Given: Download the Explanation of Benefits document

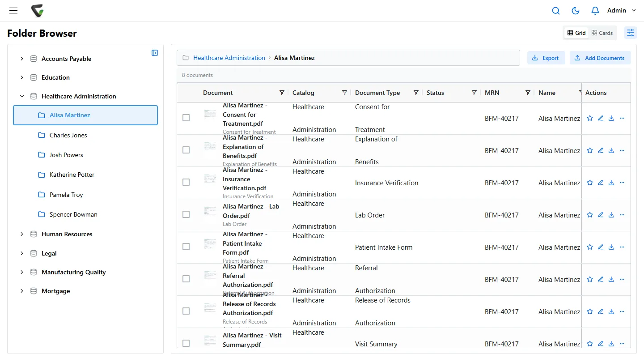Looking at the screenshot, I should point(611,150).
